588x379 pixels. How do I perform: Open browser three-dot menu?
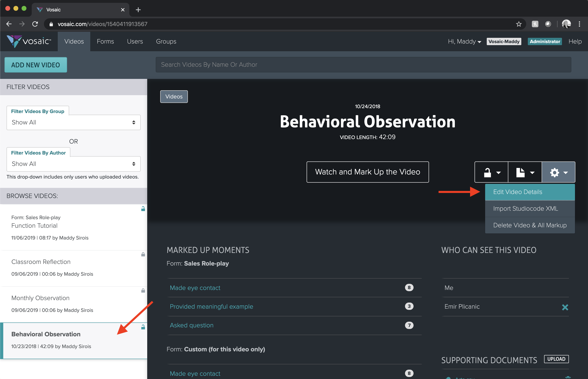click(x=579, y=24)
